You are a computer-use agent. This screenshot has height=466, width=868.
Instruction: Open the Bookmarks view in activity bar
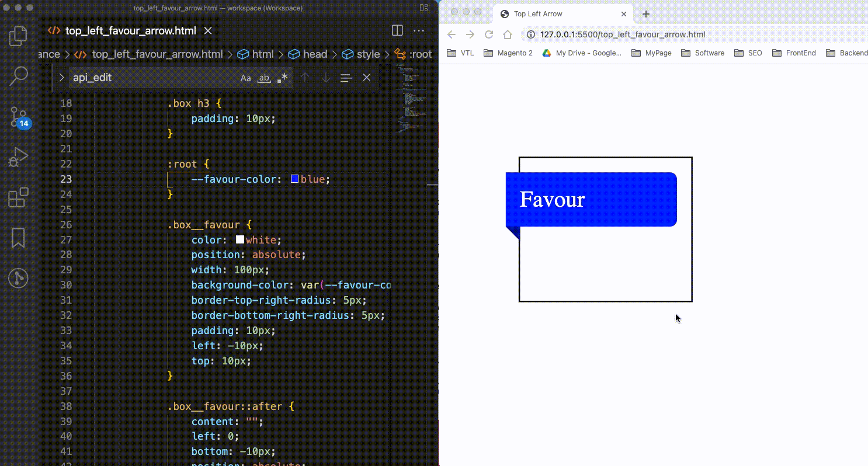(x=18, y=238)
